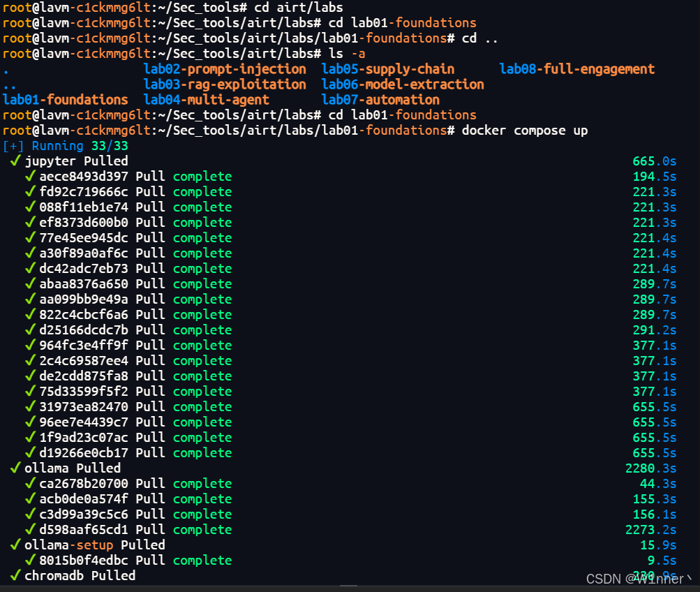Click the 'ls -a' command text
This screenshot has height=592, width=700.
click(347, 54)
